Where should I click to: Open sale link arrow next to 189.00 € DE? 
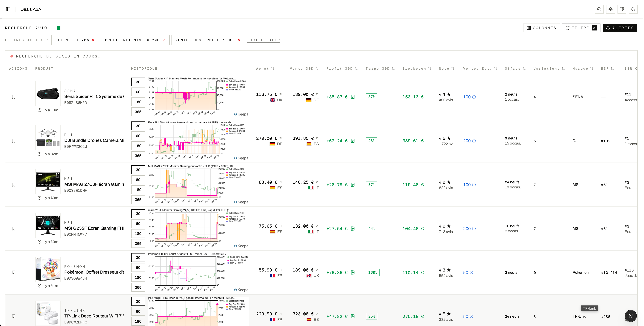[x=317, y=94]
